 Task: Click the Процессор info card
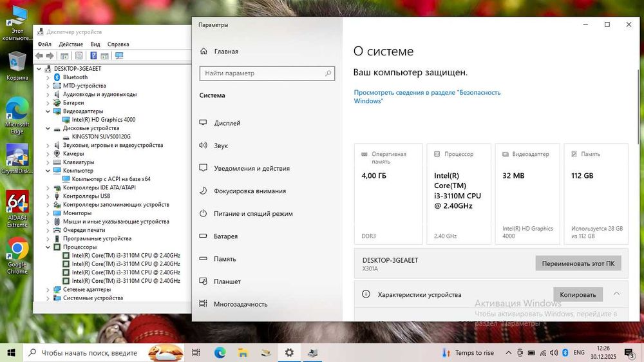coord(459,194)
